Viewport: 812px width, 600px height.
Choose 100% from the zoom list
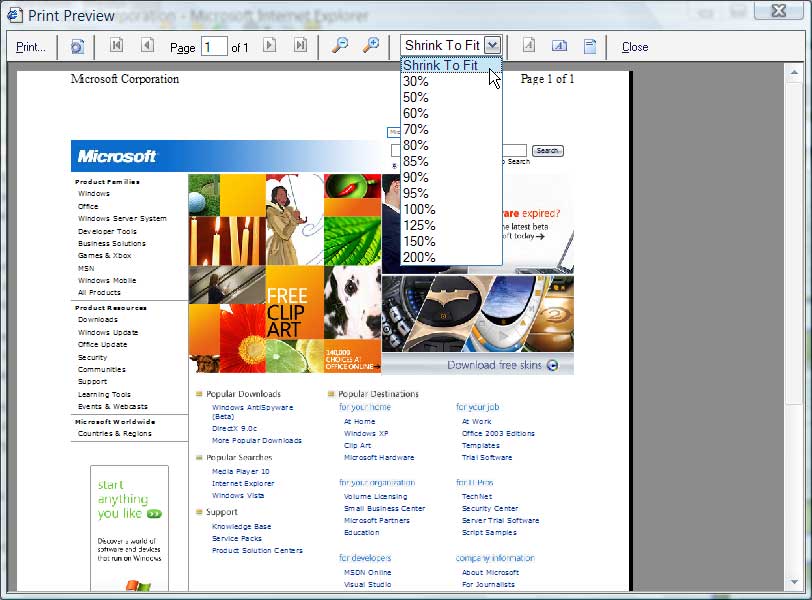coord(451,210)
